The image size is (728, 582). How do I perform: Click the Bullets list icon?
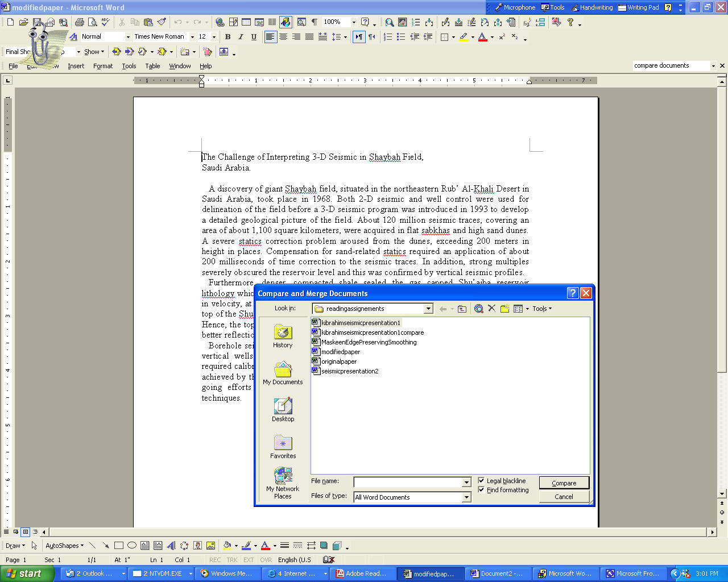tap(401, 37)
